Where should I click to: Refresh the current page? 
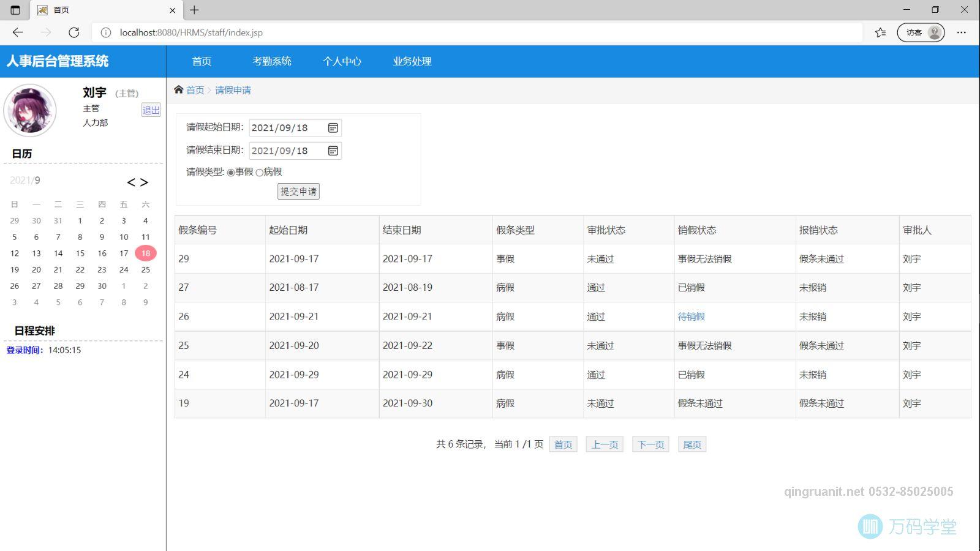(75, 32)
